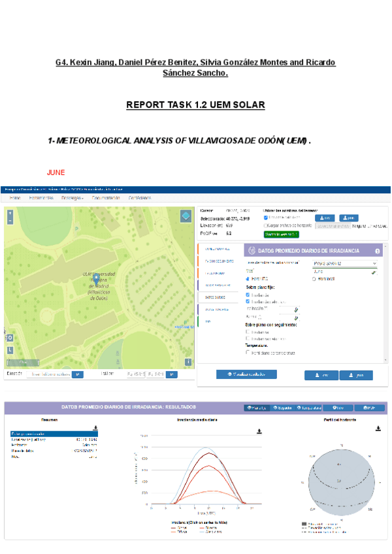Toggle the calculated horizon checkbox

tap(265, 217)
